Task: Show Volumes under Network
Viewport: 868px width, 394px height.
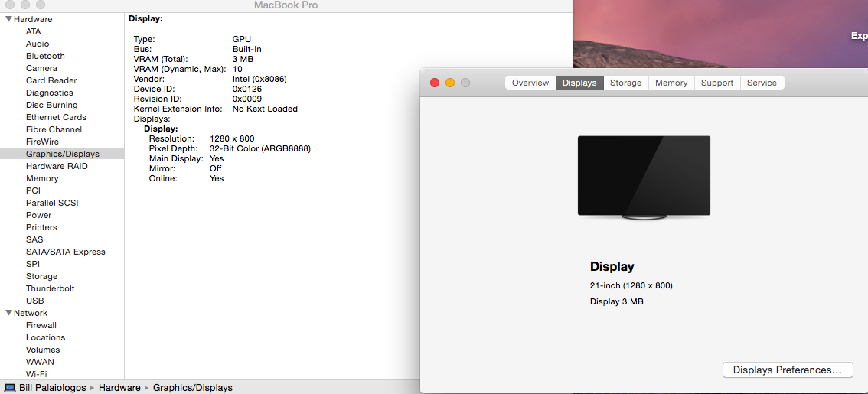Action: click(43, 349)
